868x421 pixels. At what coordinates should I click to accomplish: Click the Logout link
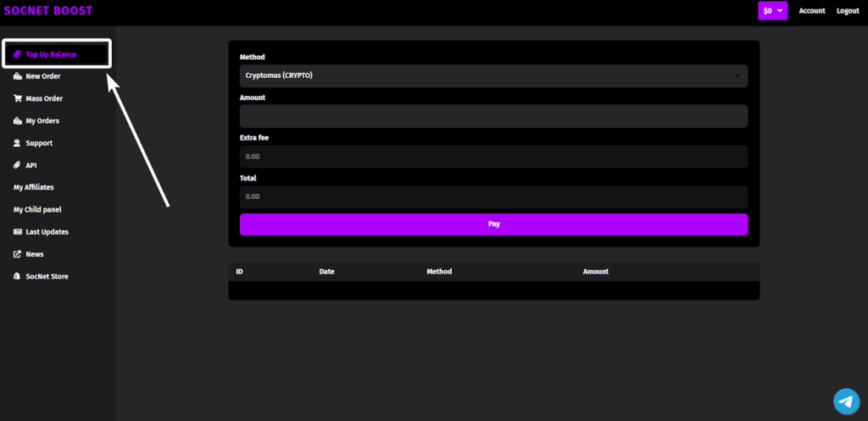(x=848, y=11)
